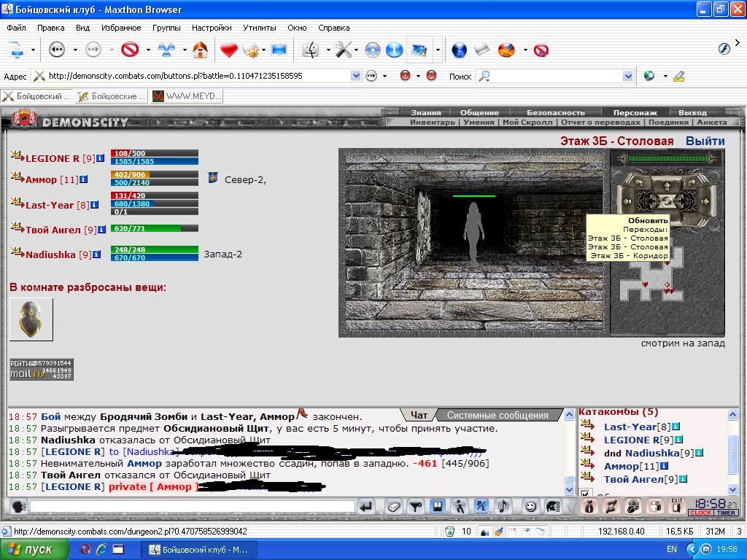Switch to Системные сообщения tab
Screen dimensions: 747x560
pos(498,415)
